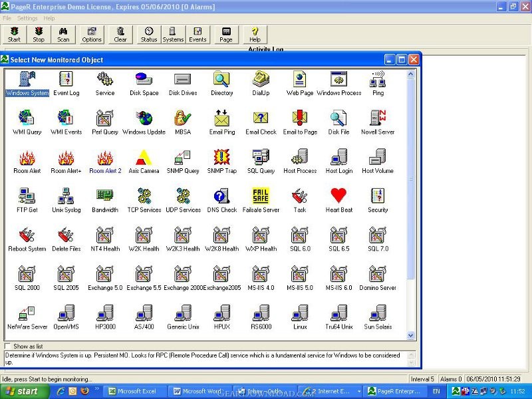Image resolution: width=532 pixels, height=399 pixels.
Task: Click the object list vertical scrollbar thumb
Action: pyautogui.click(x=410, y=178)
